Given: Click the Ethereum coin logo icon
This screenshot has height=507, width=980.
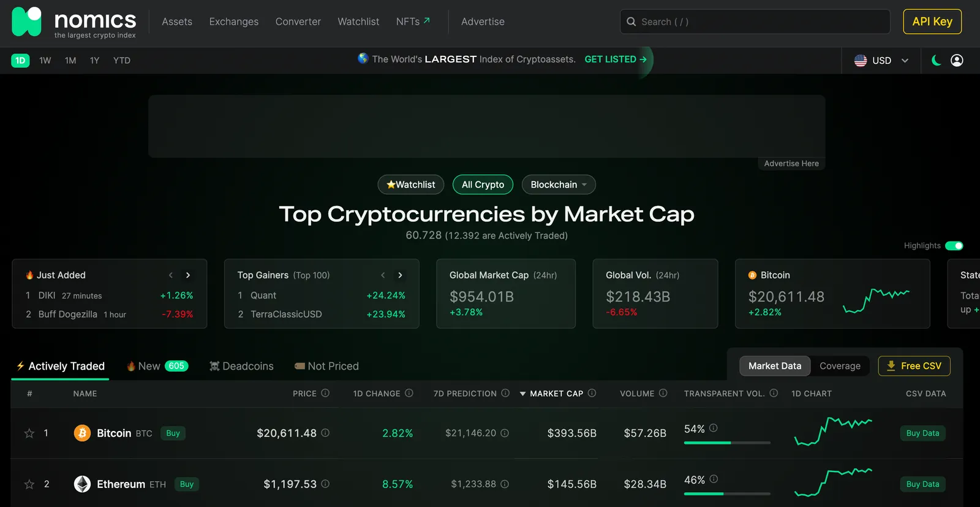Looking at the screenshot, I should coord(82,484).
